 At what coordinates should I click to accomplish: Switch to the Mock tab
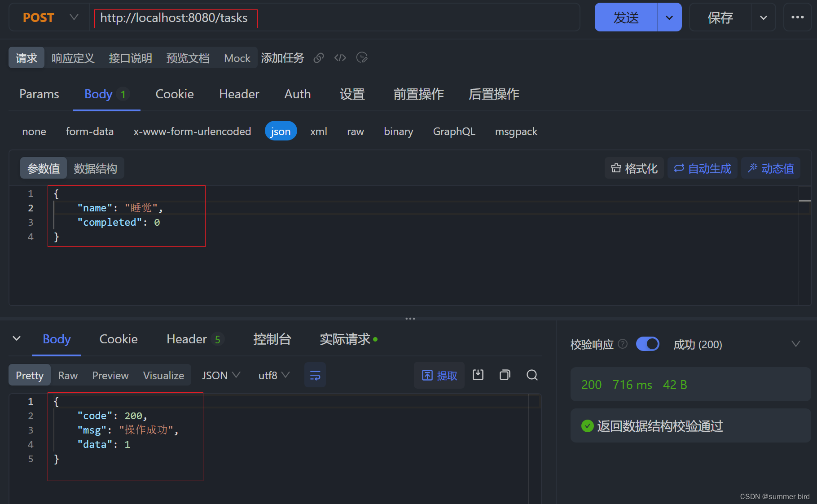237,58
